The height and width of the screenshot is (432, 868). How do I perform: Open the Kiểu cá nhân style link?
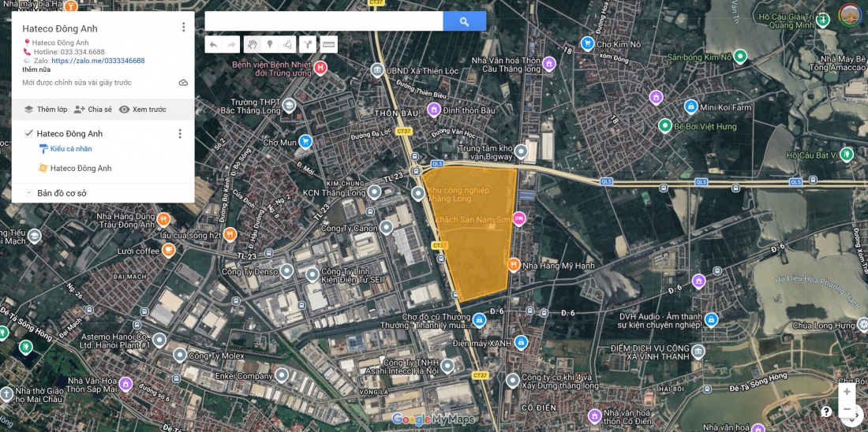[x=70, y=149]
